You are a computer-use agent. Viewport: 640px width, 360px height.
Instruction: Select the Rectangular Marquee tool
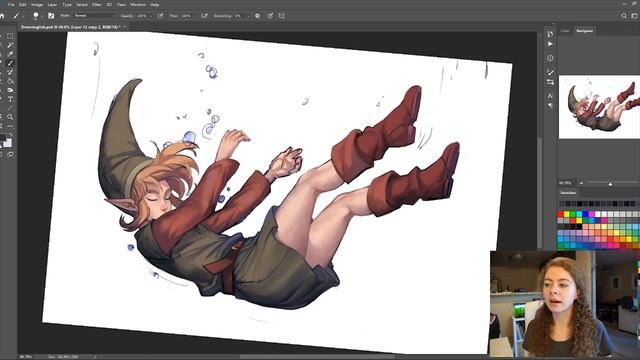(10, 36)
